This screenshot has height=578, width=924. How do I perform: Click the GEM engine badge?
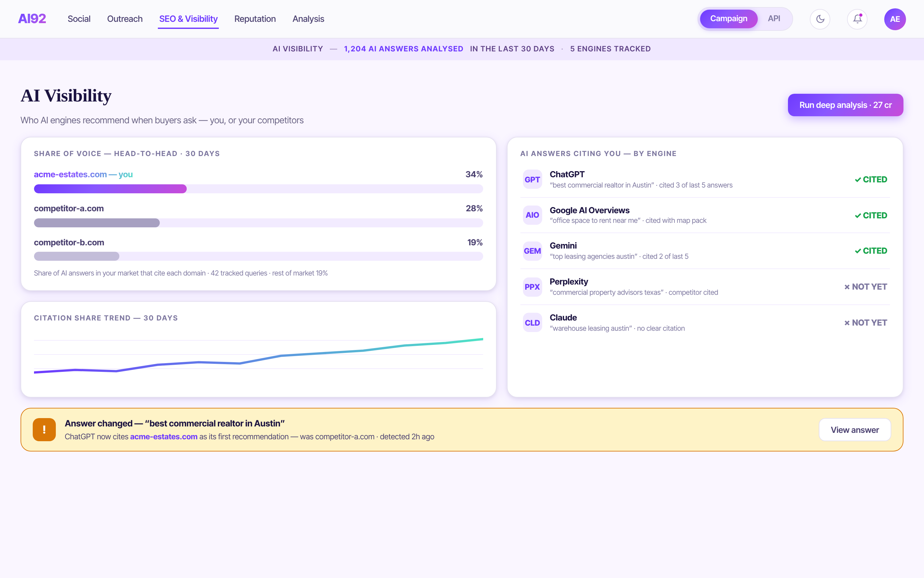532,251
